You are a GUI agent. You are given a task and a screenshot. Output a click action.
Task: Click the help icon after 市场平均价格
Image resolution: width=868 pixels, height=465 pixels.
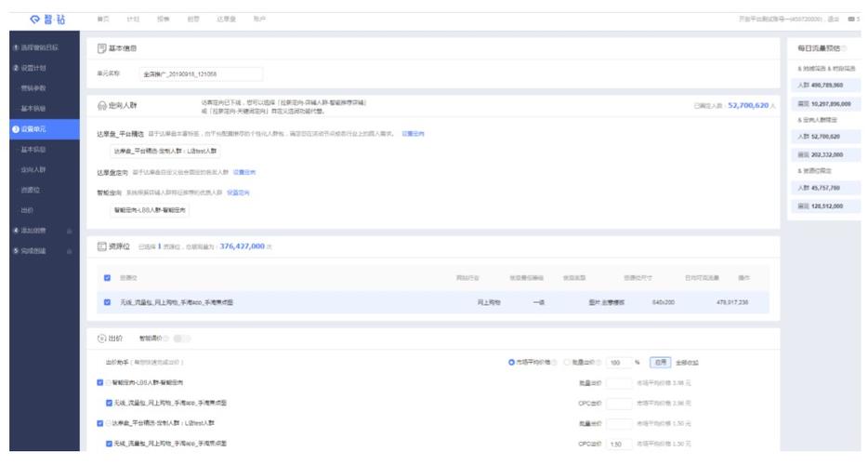coord(555,363)
